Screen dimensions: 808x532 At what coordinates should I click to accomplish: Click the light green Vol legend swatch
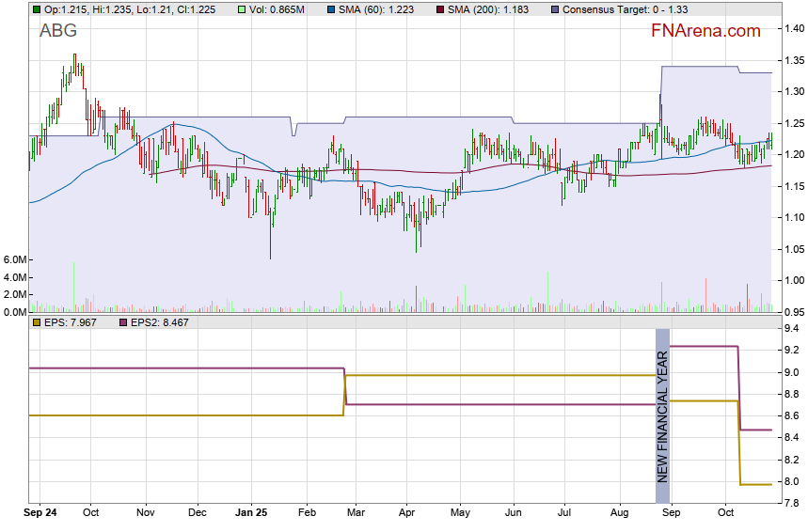(215, 9)
